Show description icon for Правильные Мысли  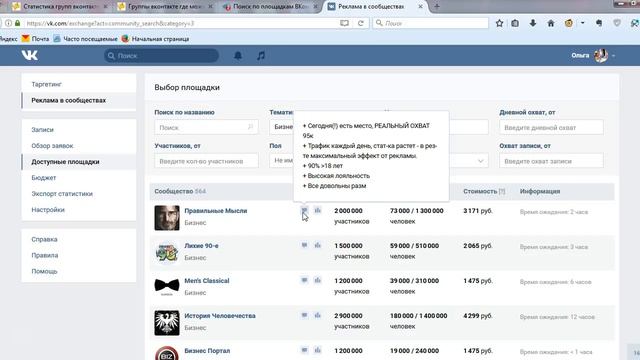pyautogui.click(x=304, y=210)
